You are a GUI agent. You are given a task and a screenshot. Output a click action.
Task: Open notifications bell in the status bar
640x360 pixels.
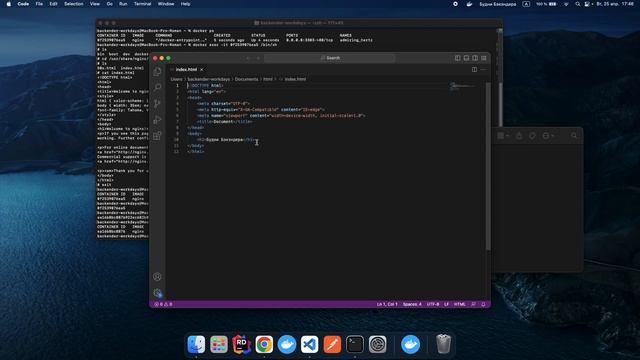point(483,304)
